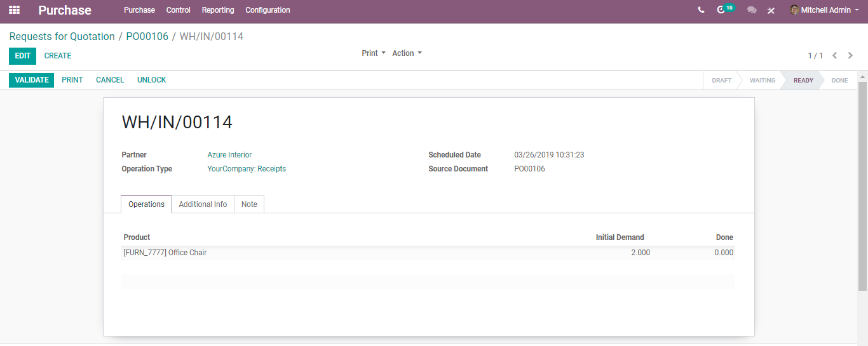
Task: Click Mitchell Admin avatar picture
Action: [794, 10]
